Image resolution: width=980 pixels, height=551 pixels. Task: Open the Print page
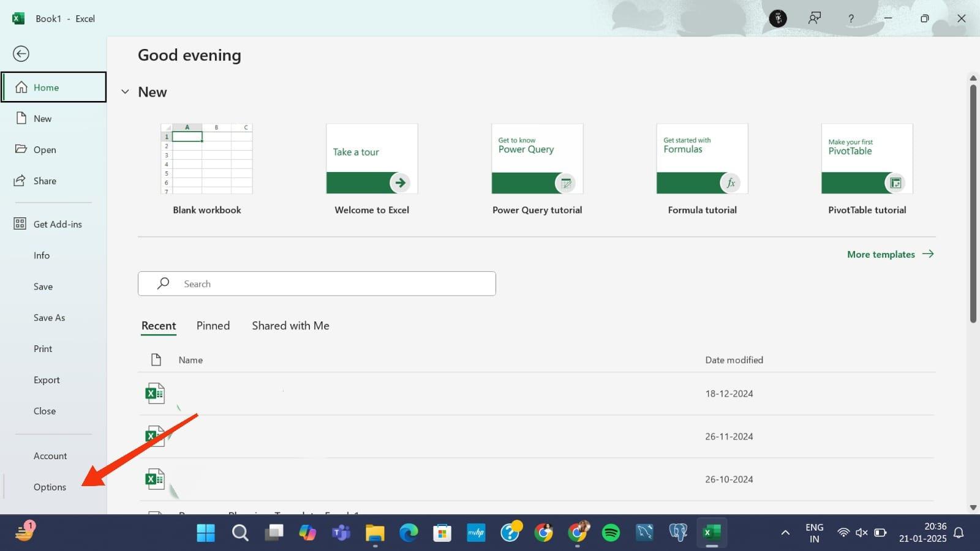pos(54,349)
